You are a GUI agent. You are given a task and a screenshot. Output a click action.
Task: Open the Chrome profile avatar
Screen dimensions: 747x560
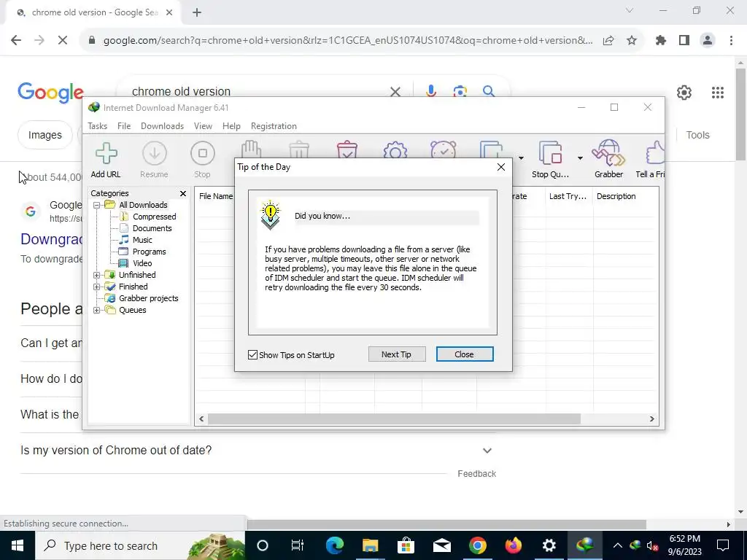(708, 41)
